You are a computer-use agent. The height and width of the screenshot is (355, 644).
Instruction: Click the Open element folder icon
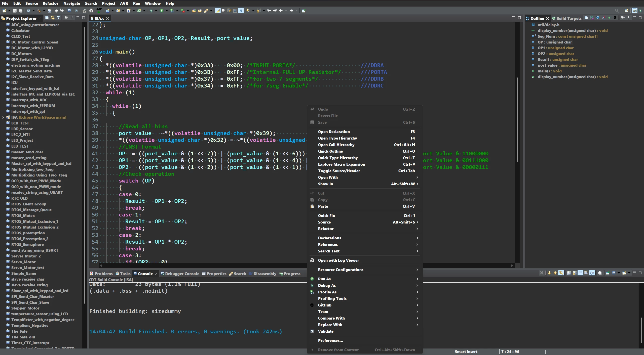click(194, 11)
